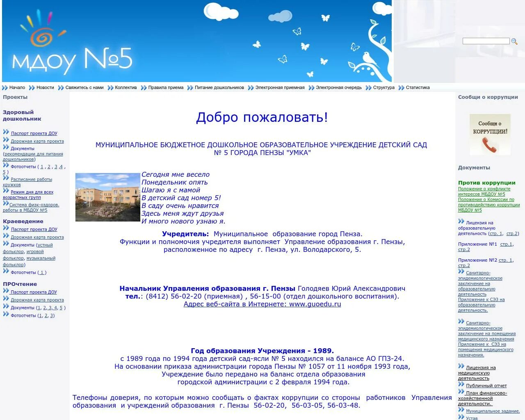The width and height of the screenshot is (525, 420).
Task: Click arrow icon beside Начало
Action: [x=5, y=88]
